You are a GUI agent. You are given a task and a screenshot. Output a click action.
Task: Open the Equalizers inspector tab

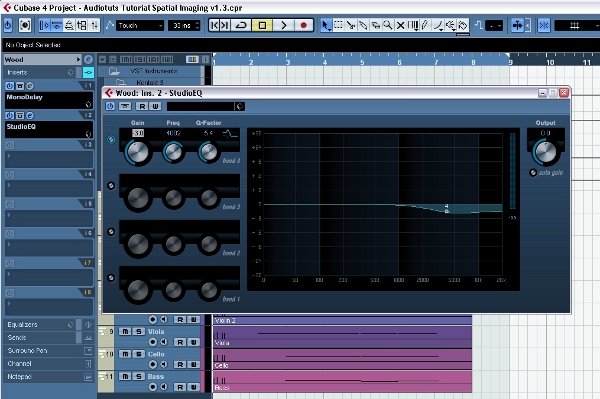[x=22, y=324]
